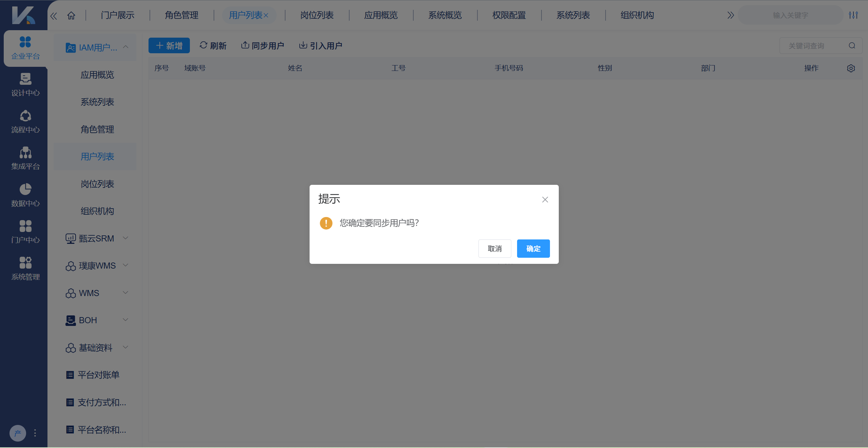The image size is (868, 448).
Task: Open the 系统管理 module
Action: coord(25,268)
